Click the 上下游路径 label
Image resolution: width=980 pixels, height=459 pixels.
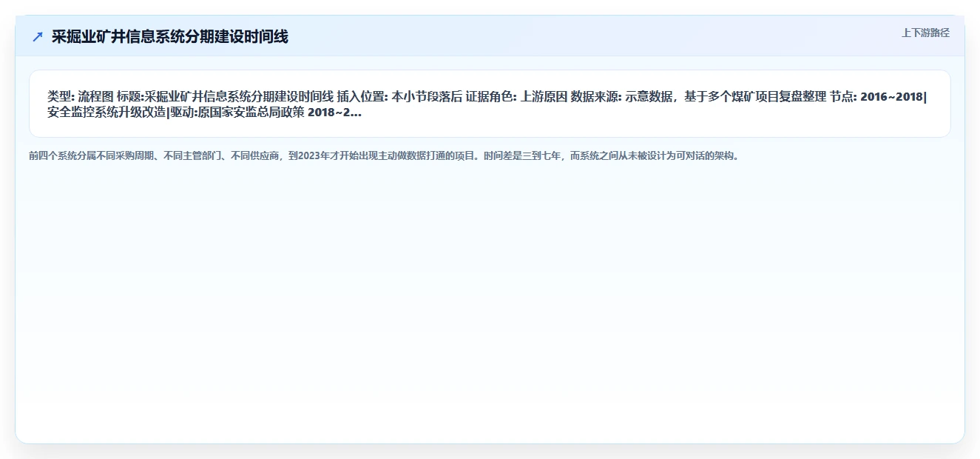tap(925, 33)
